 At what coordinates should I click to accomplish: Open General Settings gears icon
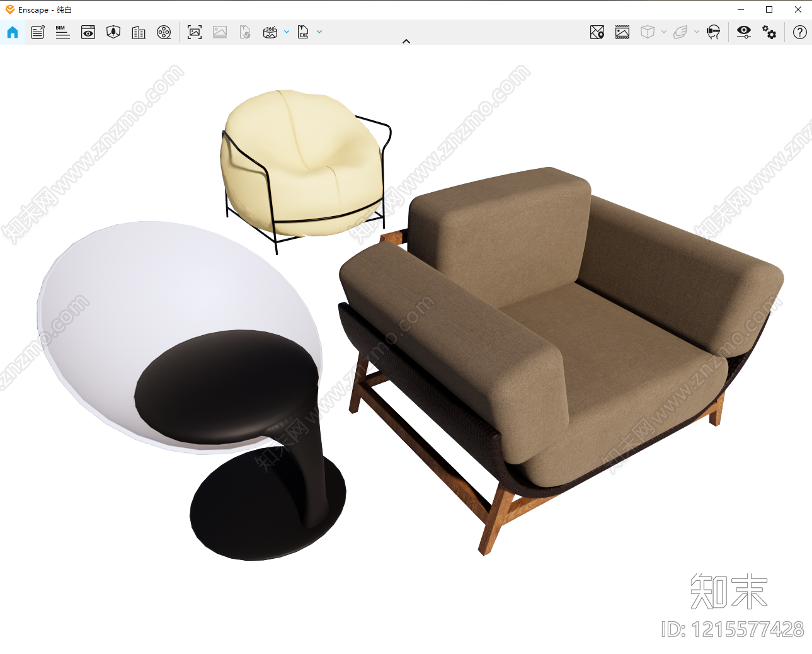(x=769, y=32)
